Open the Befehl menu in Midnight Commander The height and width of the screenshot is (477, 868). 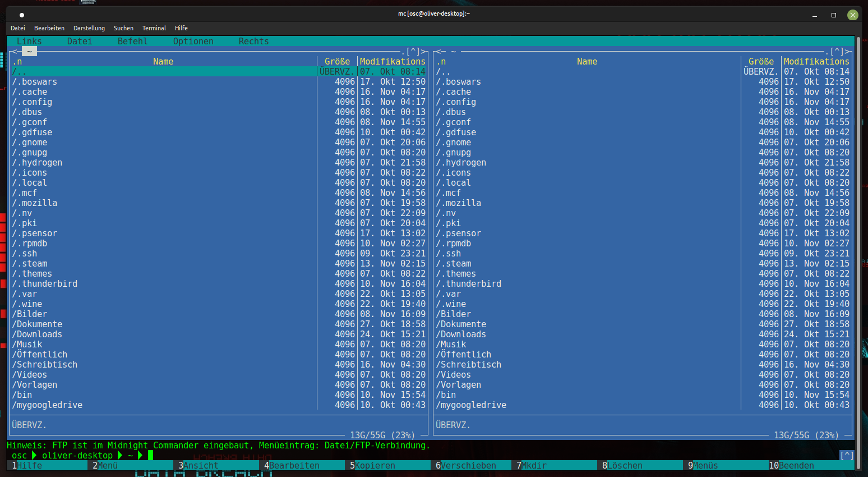coord(132,42)
